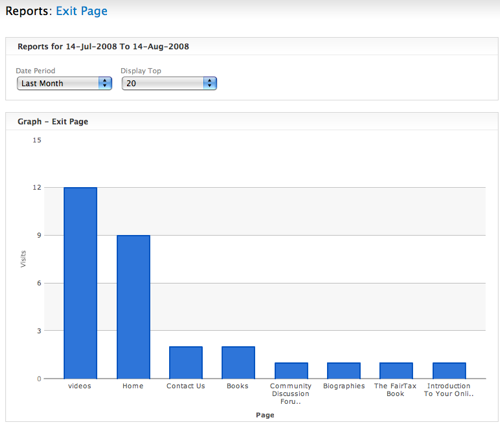Click the y-axis value 3
The width and height of the screenshot is (500, 426).
pyautogui.click(x=39, y=331)
